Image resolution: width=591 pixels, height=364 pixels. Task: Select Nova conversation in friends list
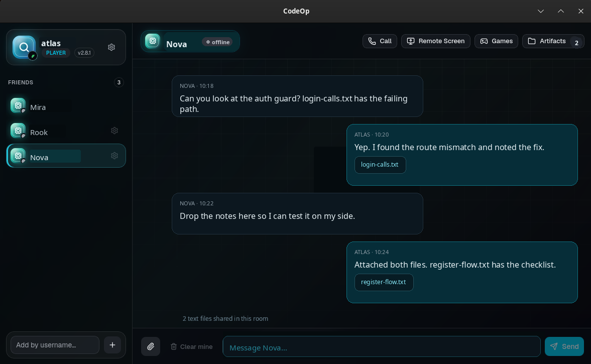(x=66, y=156)
